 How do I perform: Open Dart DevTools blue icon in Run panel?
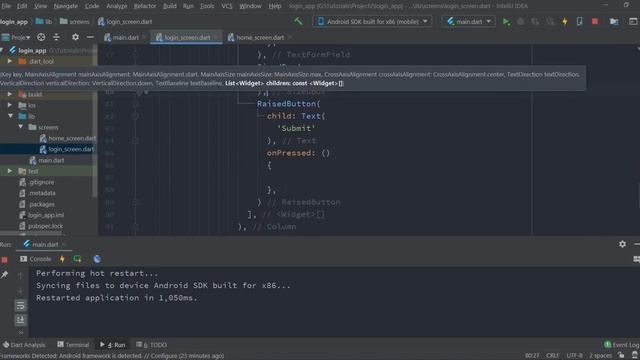tap(97, 259)
